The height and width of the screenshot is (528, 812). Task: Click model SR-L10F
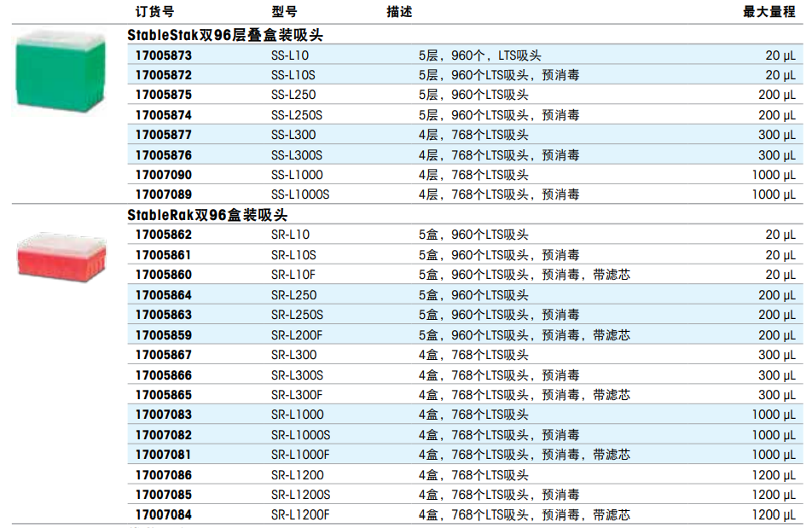pos(293,275)
